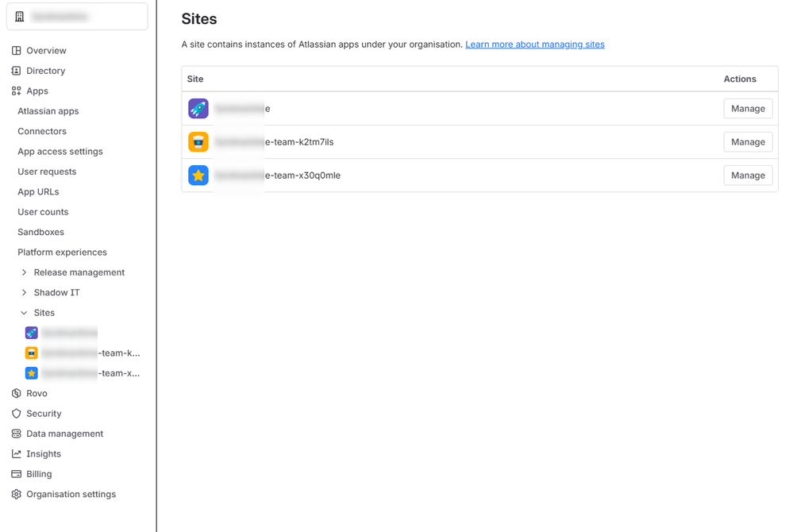
Task: Open Data management
Action: (65, 434)
